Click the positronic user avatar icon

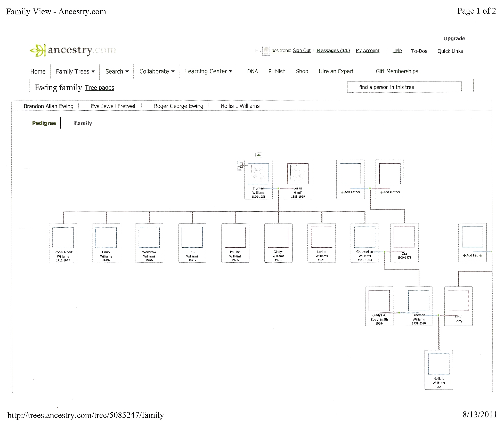pos(266,51)
